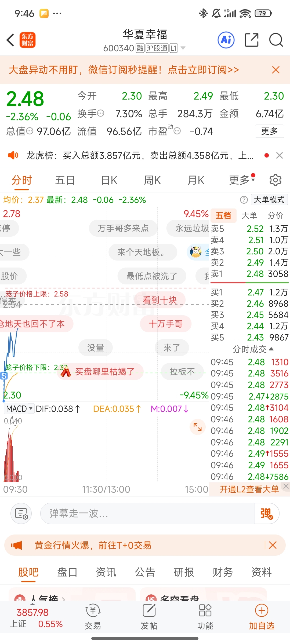Open 功能 functions icon

[205, 617]
